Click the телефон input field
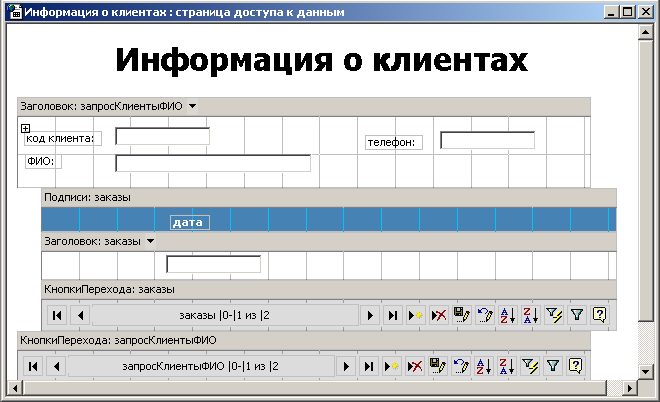 [487, 140]
